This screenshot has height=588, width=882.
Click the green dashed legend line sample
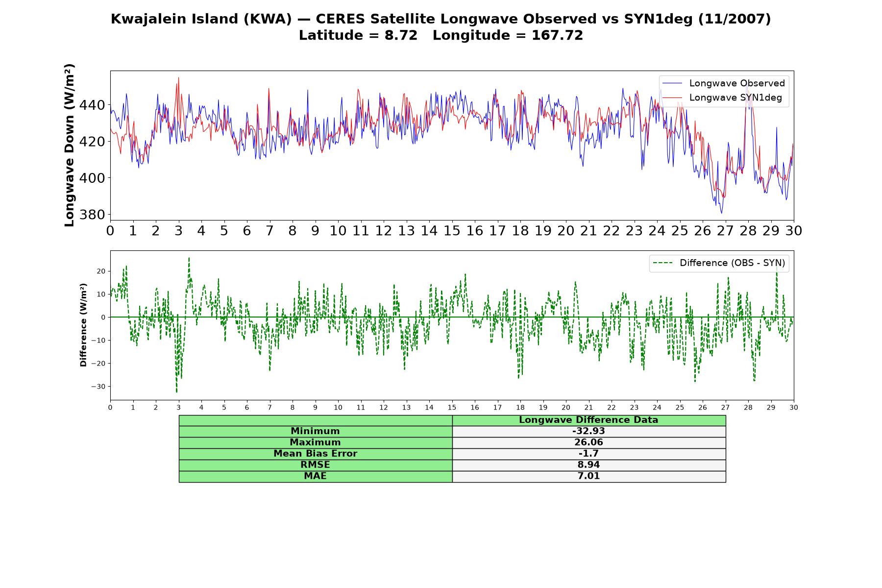[663, 263]
